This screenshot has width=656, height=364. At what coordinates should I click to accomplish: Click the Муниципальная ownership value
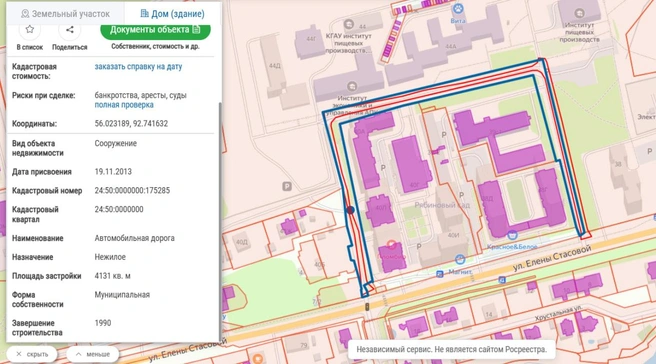[122, 295]
